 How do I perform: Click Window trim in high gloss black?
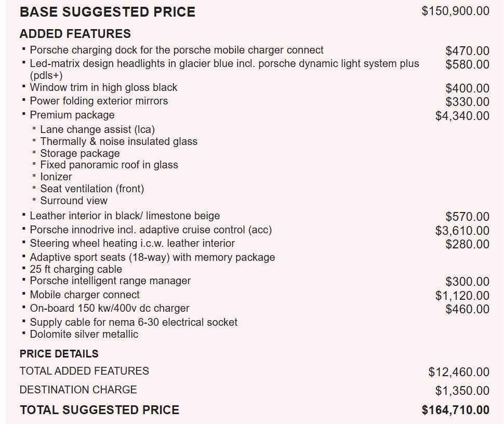coord(103,87)
